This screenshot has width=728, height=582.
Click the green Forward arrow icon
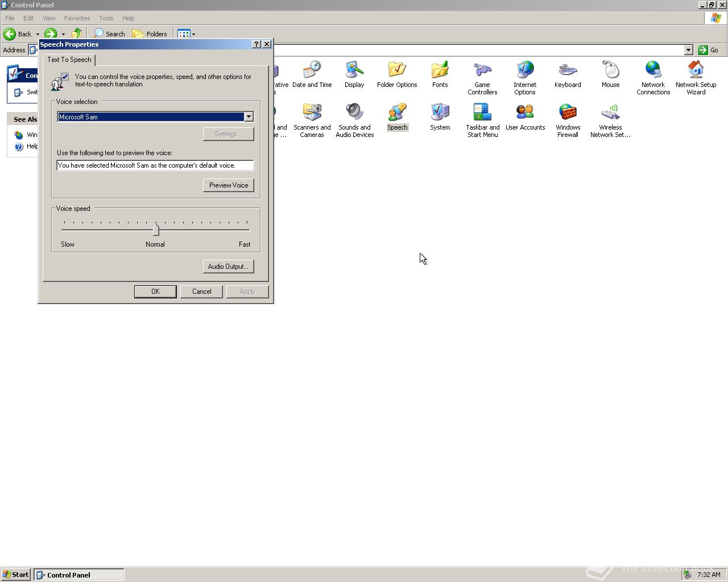(x=51, y=34)
